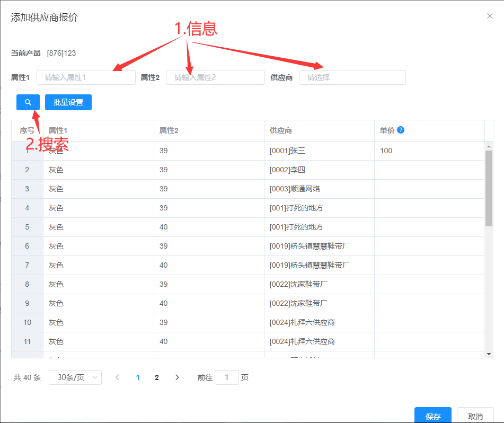The width and height of the screenshot is (504, 423).
Task: Switch to page 2
Action: pyautogui.click(x=157, y=377)
